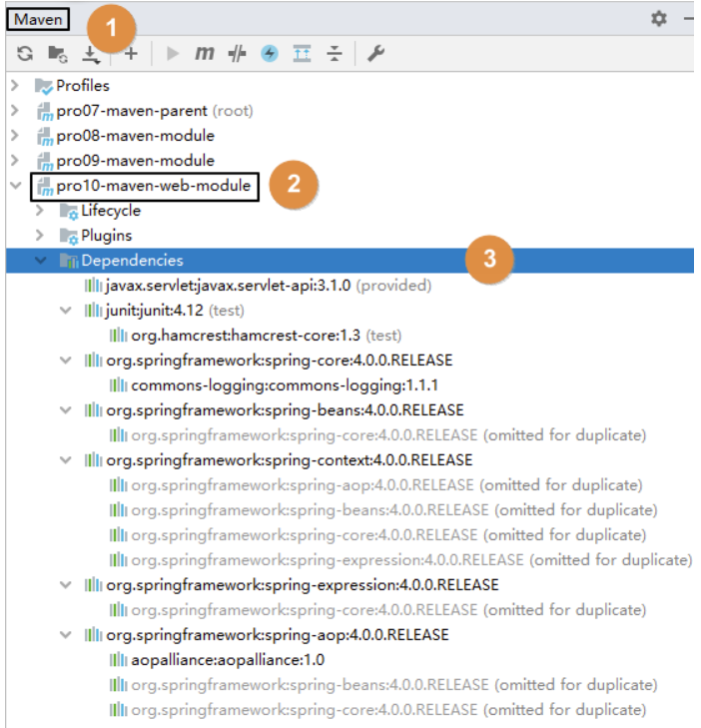Click Expand All icon in Maven toolbar

tap(303, 54)
